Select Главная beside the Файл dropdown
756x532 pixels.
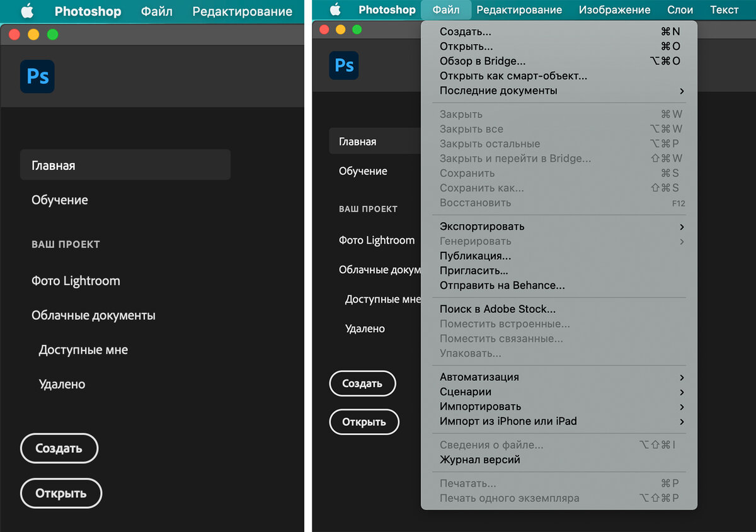[375, 141]
